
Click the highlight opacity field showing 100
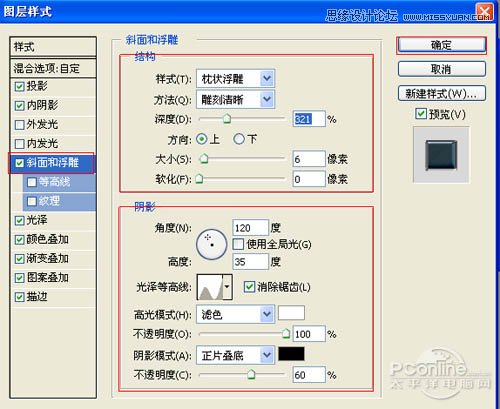coord(309,334)
